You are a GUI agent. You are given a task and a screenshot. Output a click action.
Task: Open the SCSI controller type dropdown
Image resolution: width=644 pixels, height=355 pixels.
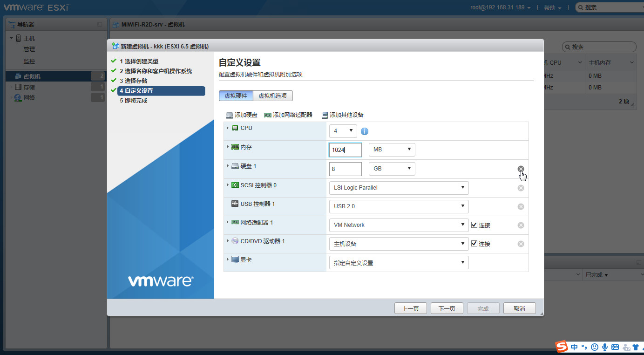click(399, 188)
